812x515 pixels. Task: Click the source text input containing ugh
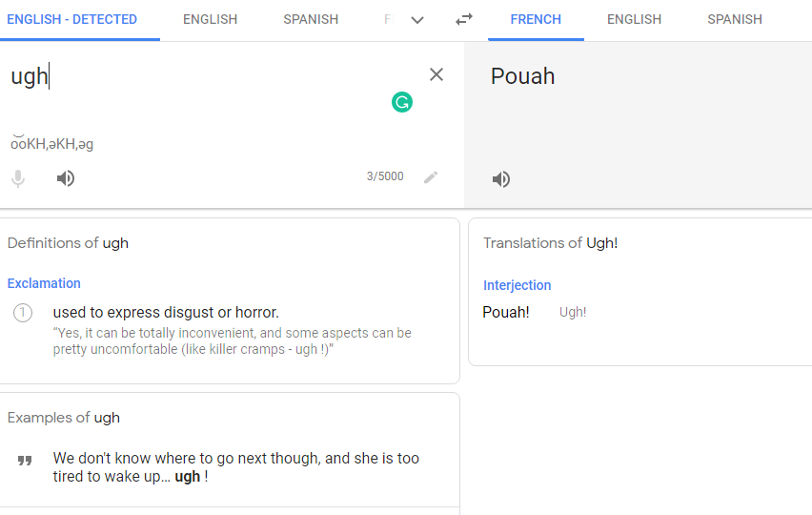(191, 77)
